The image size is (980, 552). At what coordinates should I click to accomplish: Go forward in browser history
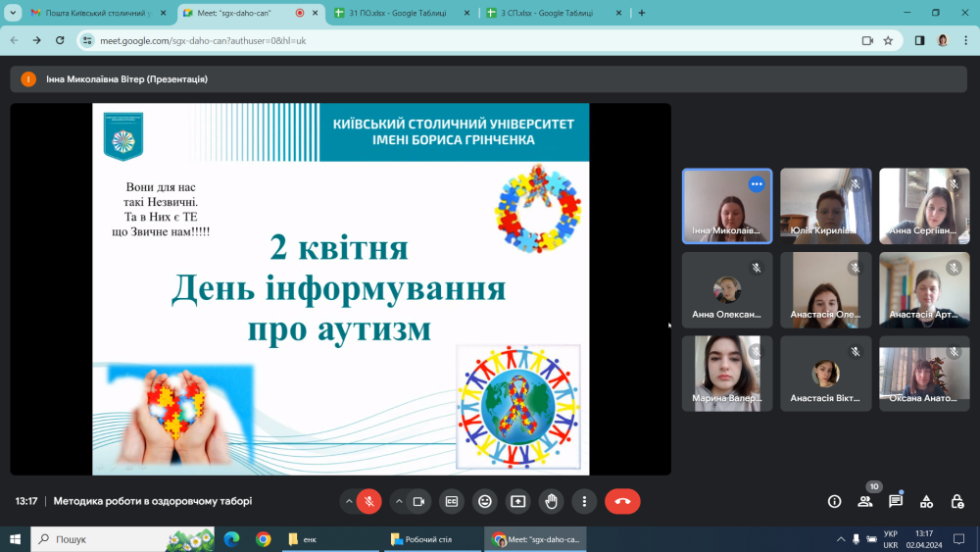click(37, 40)
